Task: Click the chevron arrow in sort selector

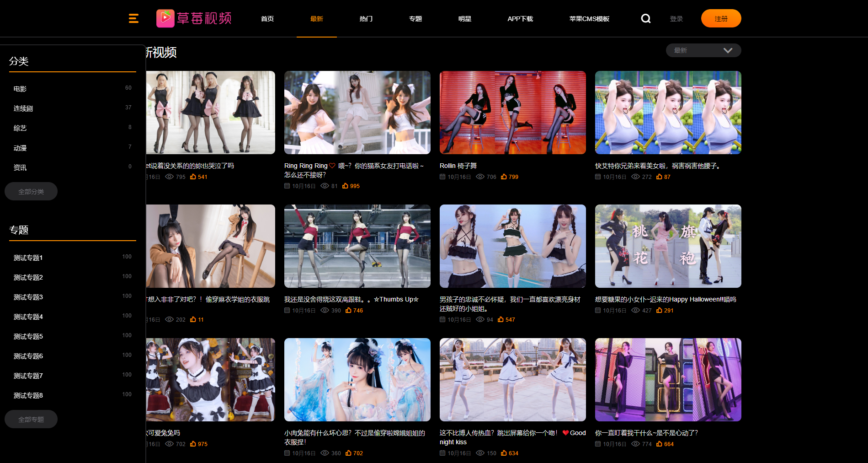Action: pos(728,50)
